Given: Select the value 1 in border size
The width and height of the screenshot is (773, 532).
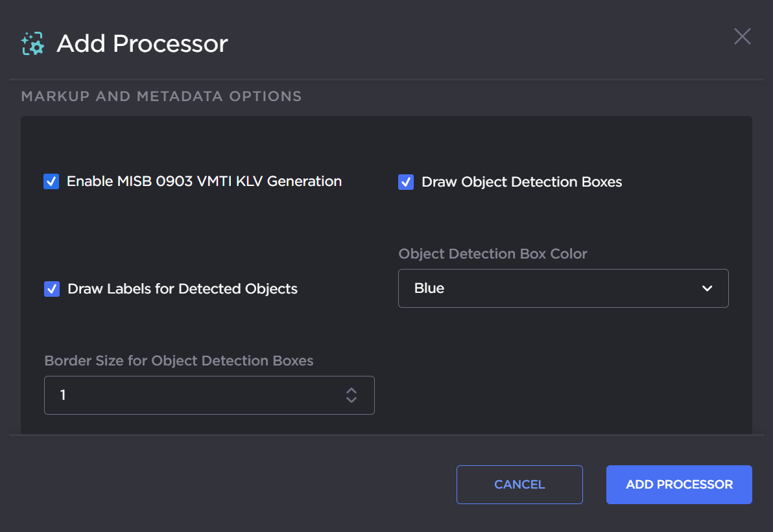Looking at the screenshot, I should (63, 395).
